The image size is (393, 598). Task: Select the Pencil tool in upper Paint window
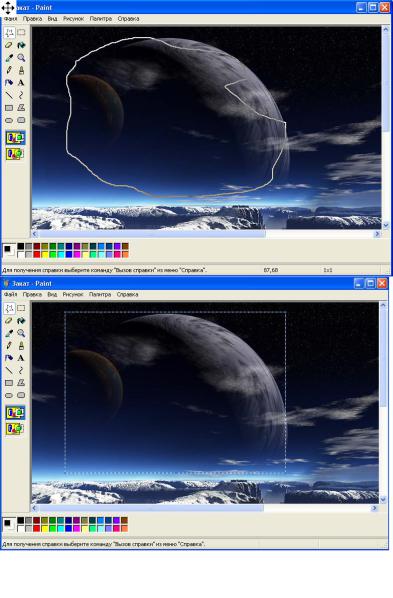tap(9, 70)
